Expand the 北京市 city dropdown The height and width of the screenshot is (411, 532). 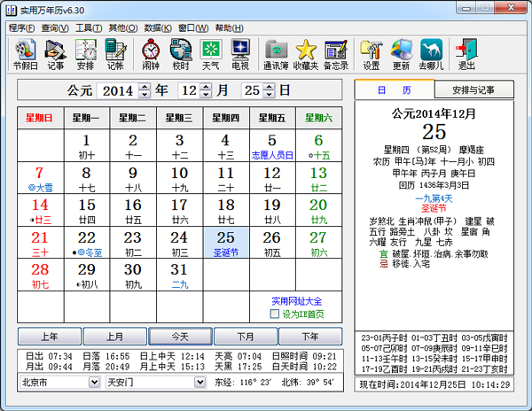click(x=94, y=383)
